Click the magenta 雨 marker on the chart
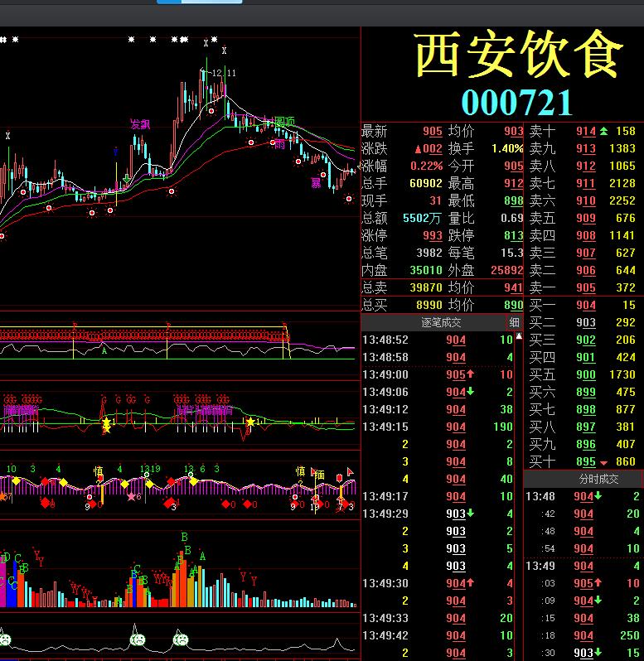 pyautogui.click(x=279, y=145)
